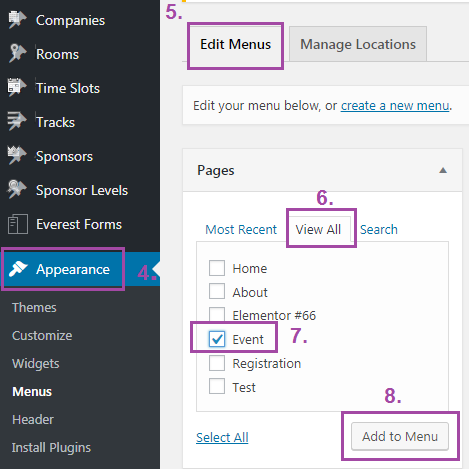Collapse the Pages panel arrow
This screenshot has height=469, width=469.
pyautogui.click(x=443, y=171)
